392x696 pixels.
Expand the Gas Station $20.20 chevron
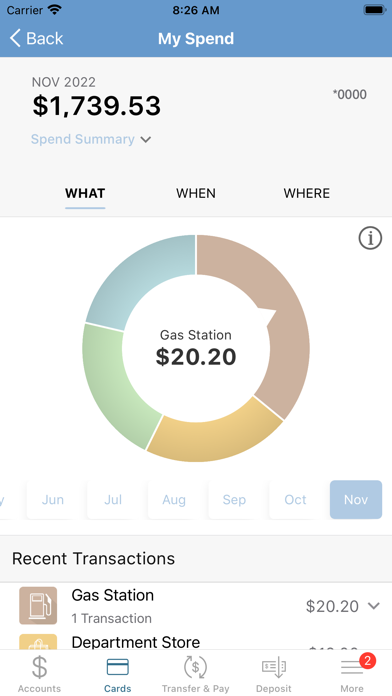pyautogui.click(x=374, y=605)
